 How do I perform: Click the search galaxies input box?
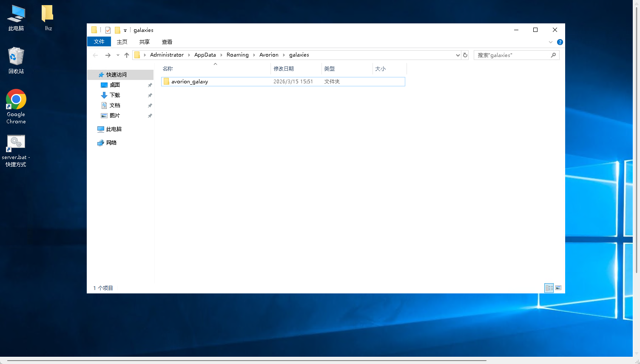click(x=512, y=55)
